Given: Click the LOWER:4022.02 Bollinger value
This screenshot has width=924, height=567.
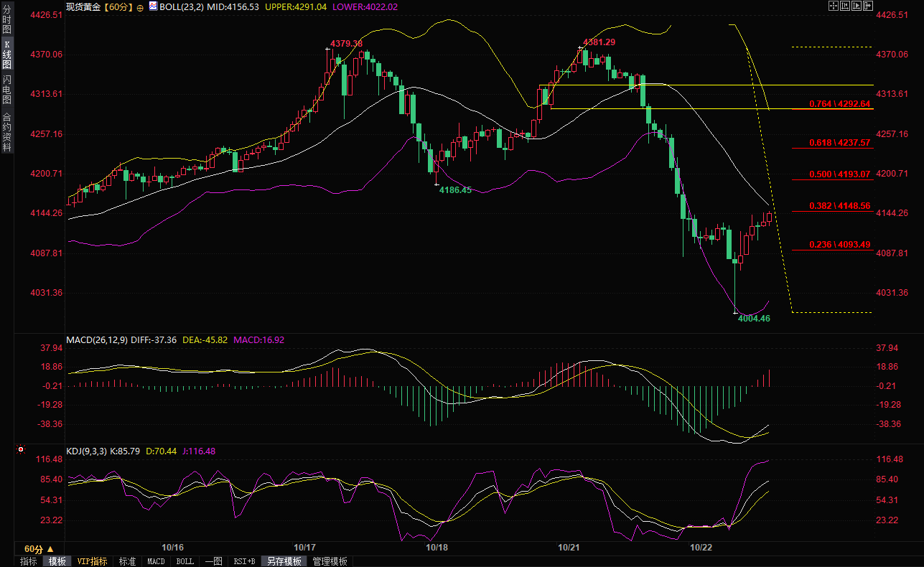Looking at the screenshot, I should (x=365, y=6).
